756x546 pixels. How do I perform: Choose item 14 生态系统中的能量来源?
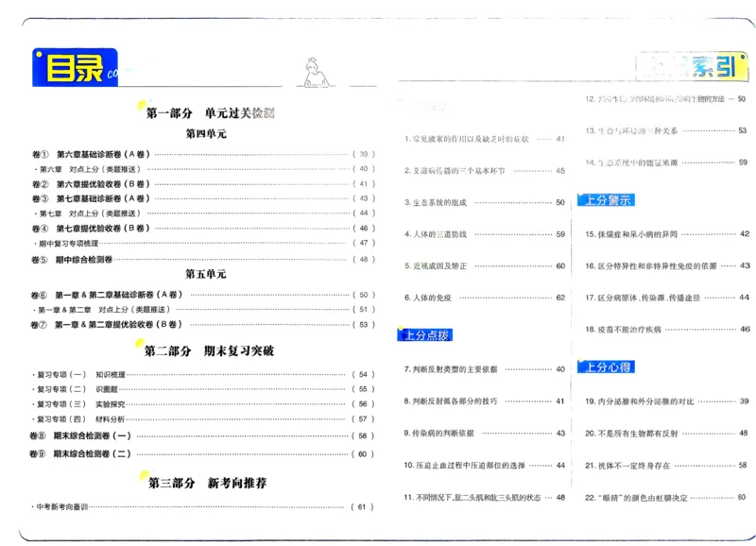[666, 162]
